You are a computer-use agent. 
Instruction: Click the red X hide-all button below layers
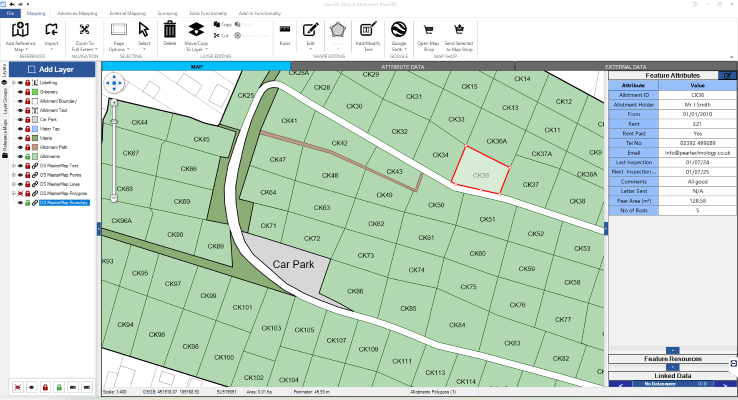tap(17, 387)
